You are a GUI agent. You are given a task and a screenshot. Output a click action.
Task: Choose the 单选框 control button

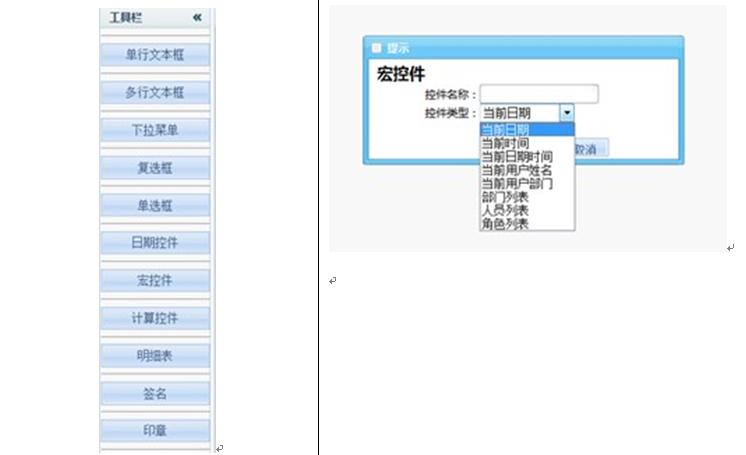(x=155, y=205)
